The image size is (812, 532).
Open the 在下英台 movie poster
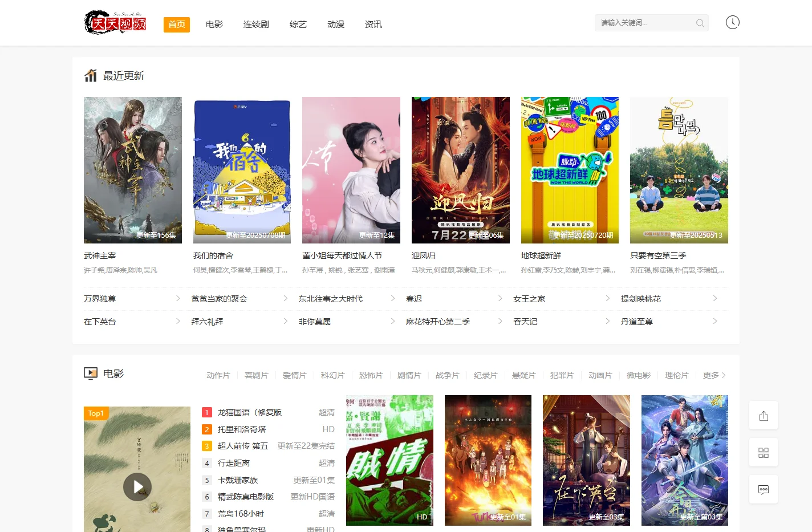point(586,460)
